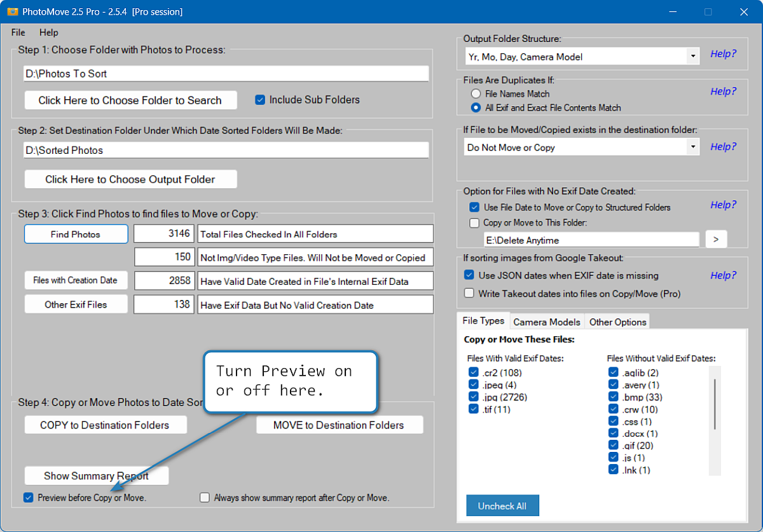This screenshot has width=763, height=532.
Task: Click the 150 non-image files count
Action: (x=163, y=257)
